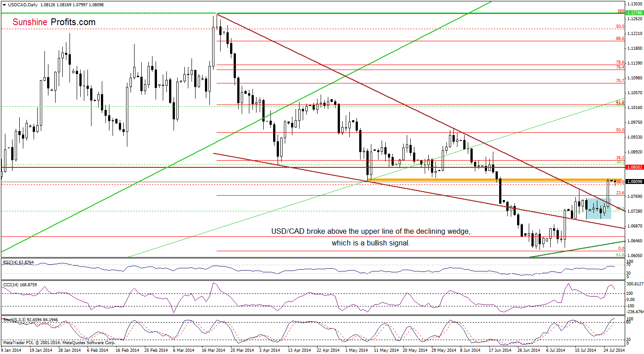Click the 1.11390 price axis value

click(x=635, y=63)
